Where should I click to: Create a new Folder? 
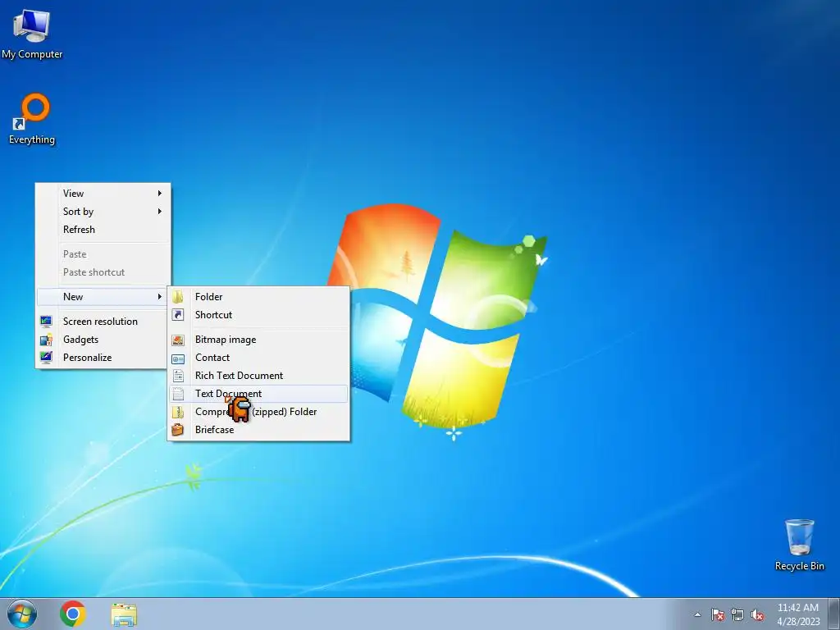pyautogui.click(x=258, y=297)
